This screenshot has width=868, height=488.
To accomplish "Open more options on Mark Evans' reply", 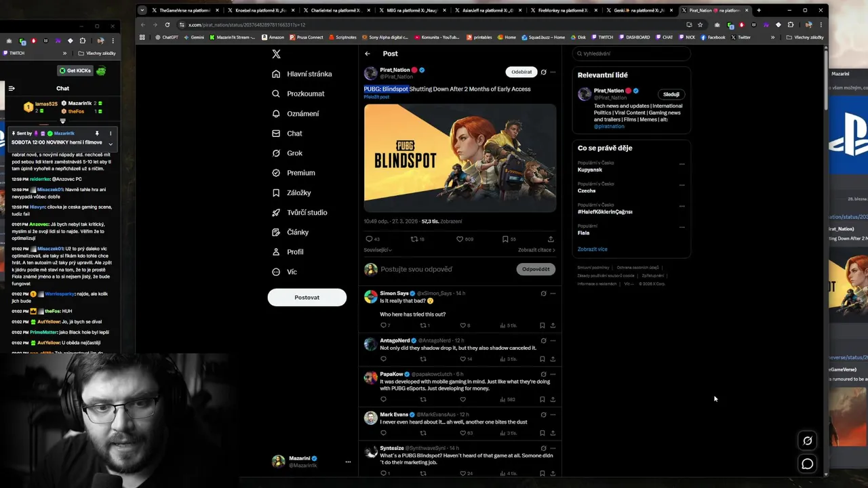I will pyautogui.click(x=553, y=414).
